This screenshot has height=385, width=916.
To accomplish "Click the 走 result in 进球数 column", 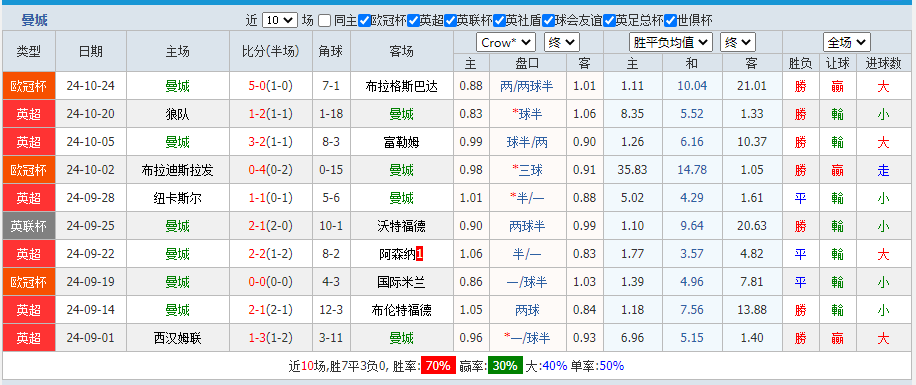I will [883, 170].
